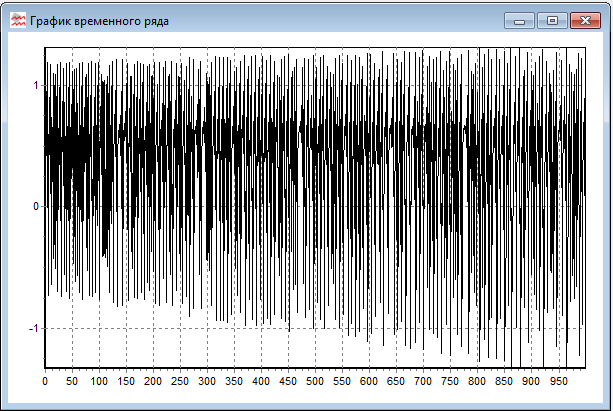
Task: Close the График временного ряда window
Action: click(583, 19)
